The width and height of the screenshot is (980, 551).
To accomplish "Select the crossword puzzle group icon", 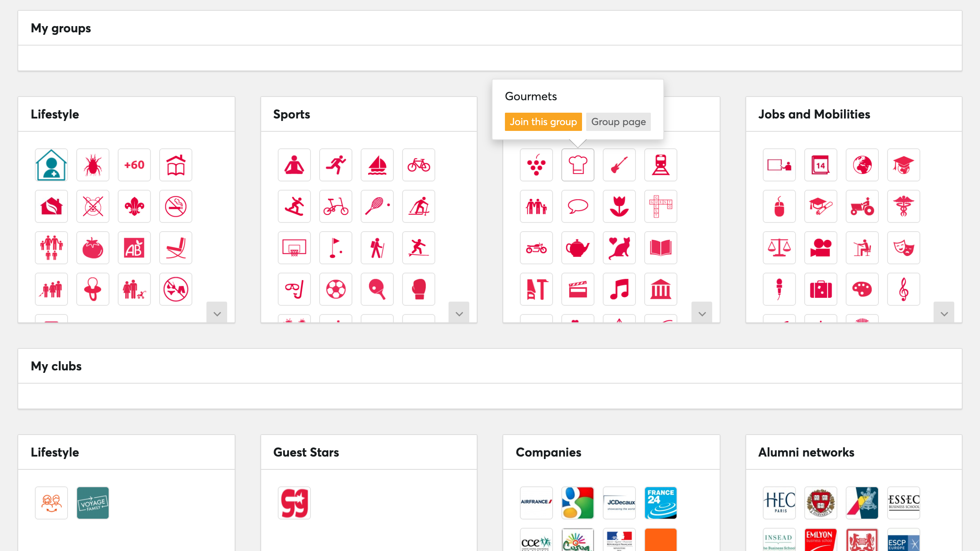I will [x=661, y=206].
